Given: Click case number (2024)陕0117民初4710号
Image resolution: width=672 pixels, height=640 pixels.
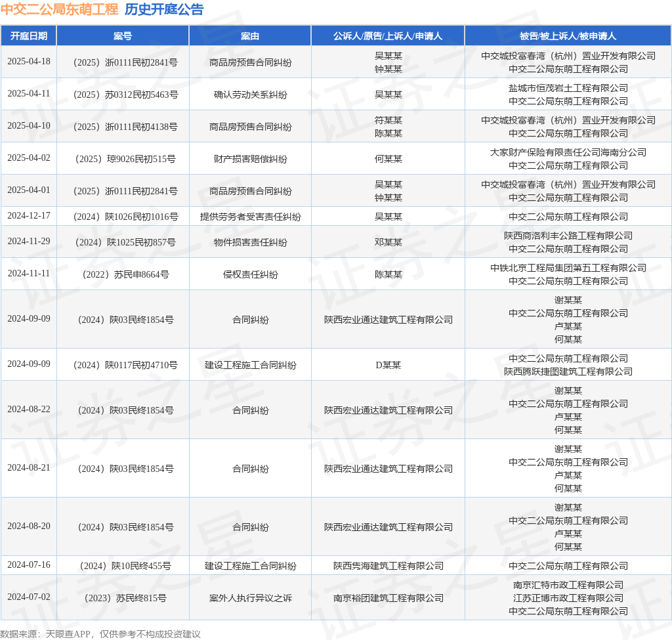Looking at the screenshot, I should [125, 365].
